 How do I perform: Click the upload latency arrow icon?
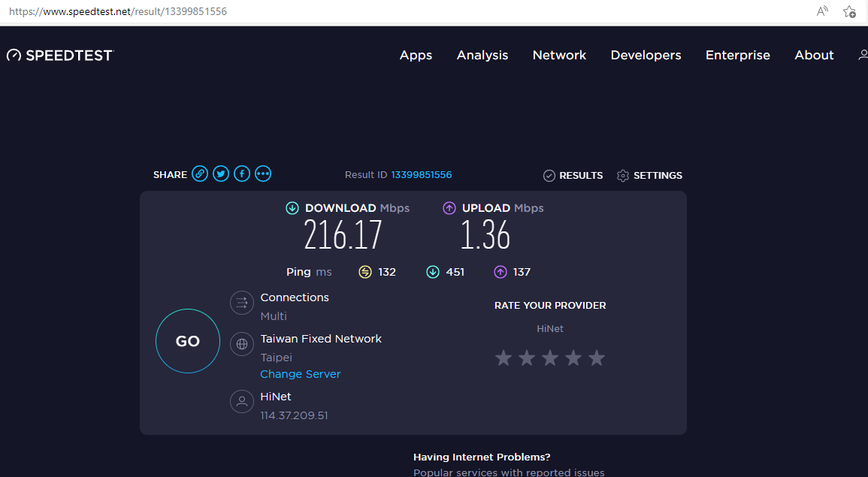tap(500, 271)
